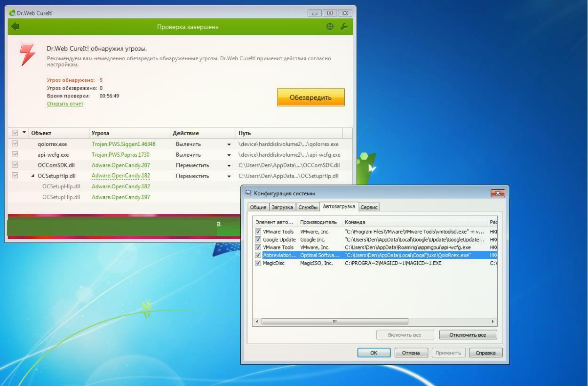Confirm with the OK button
The image size is (588, 386).
pos(373,353)
